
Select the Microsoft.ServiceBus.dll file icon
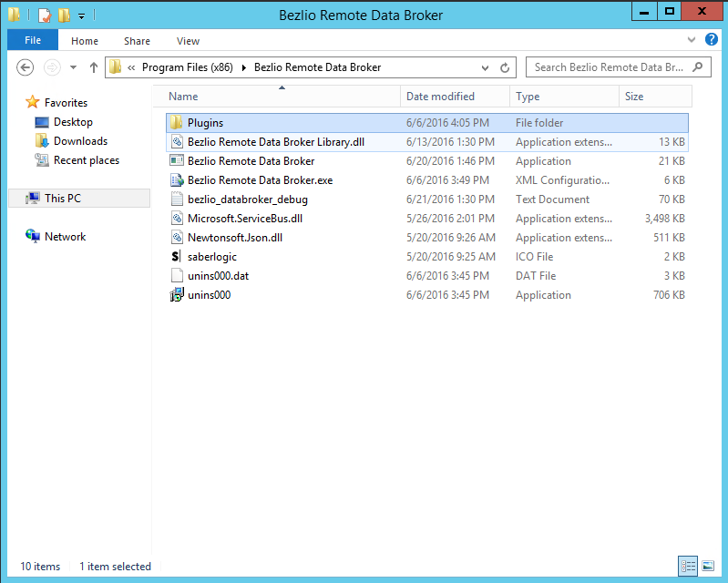coord(177,218)
